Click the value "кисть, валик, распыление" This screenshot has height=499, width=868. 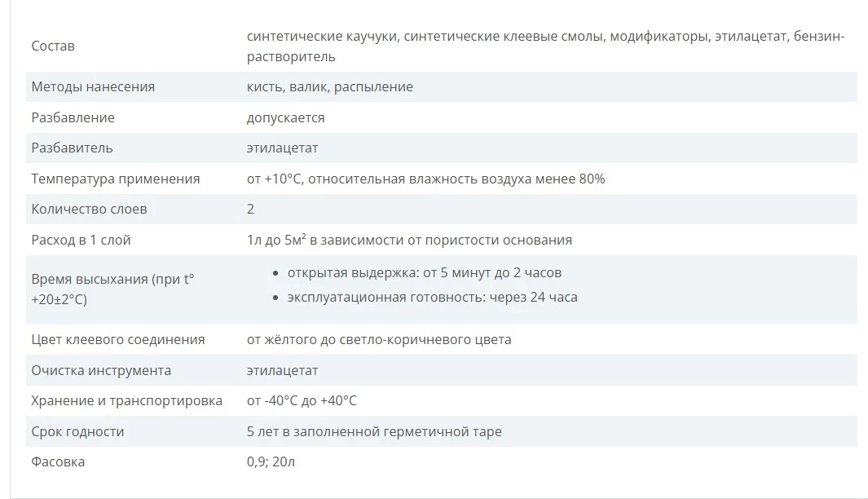click(329, 86)
